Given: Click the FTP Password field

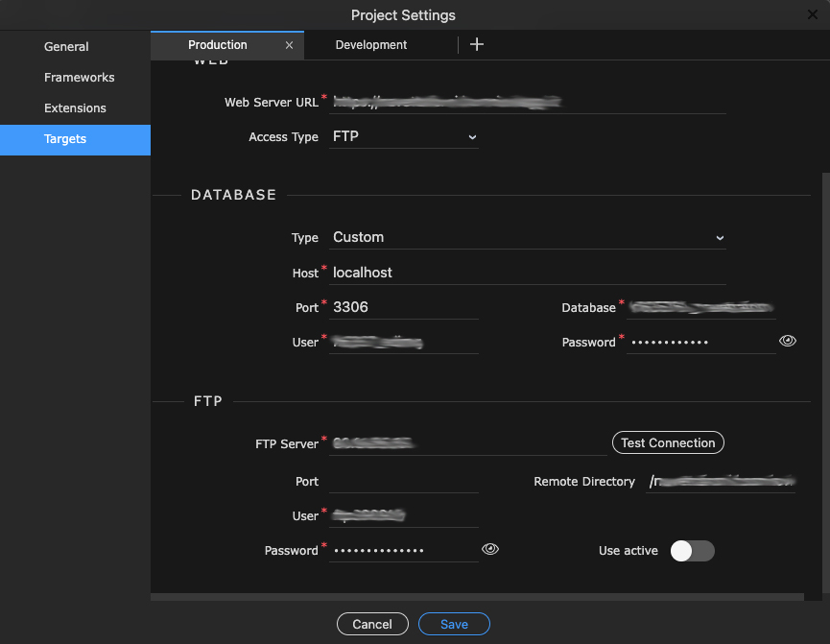Looking at the screenshot, I should point(404,550).
